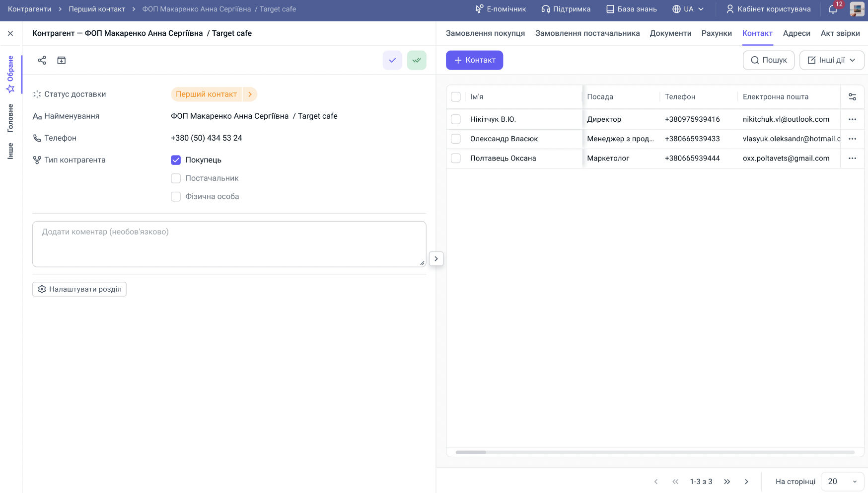Close the counterparty card with X

pos(10,33)
